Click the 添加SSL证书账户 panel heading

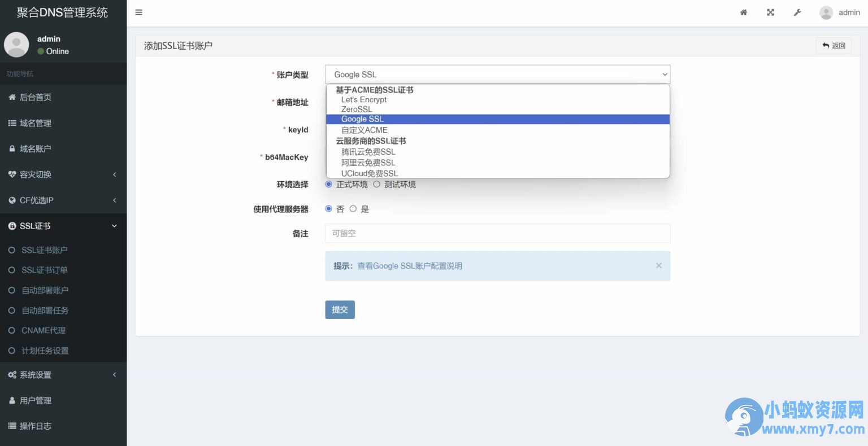click(178, 46)
